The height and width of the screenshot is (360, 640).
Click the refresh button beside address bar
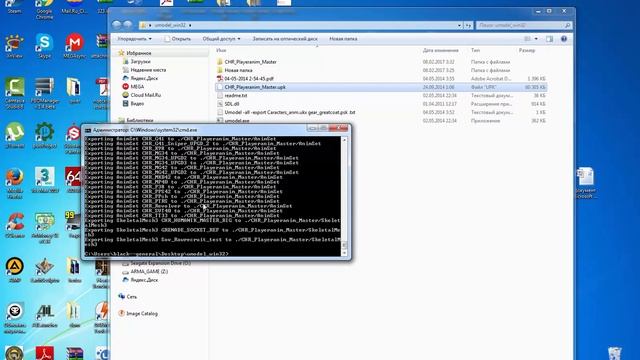pos(469,25)
